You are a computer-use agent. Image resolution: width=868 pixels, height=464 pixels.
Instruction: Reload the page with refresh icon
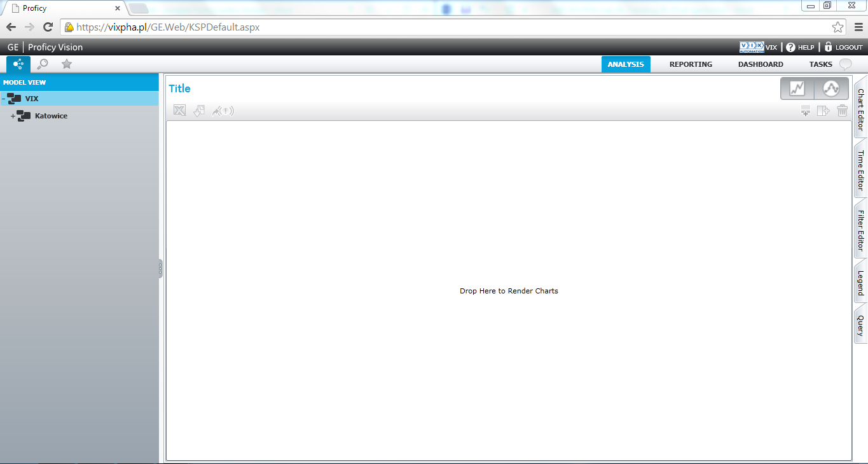[48, 27]
